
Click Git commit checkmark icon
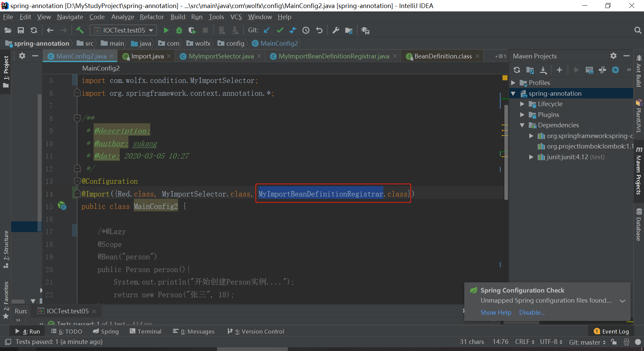(280, 30)
